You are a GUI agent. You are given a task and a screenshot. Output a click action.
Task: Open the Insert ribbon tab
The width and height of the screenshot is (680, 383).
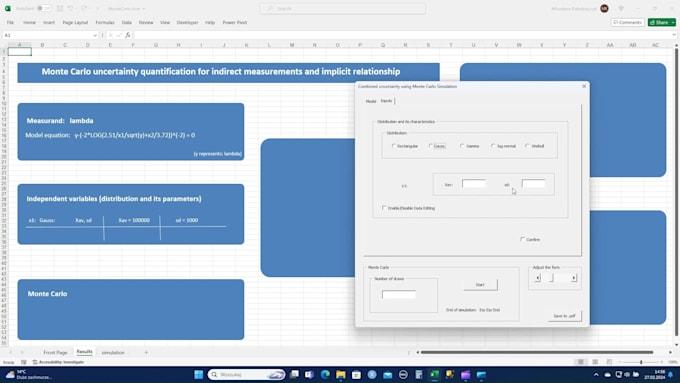coord(49,23)
